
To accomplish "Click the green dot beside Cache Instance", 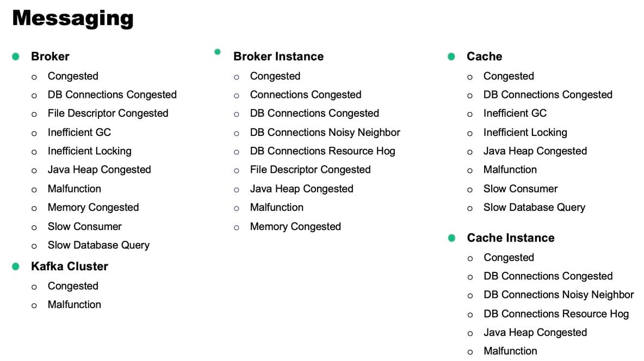I will (x=451, y=238).
